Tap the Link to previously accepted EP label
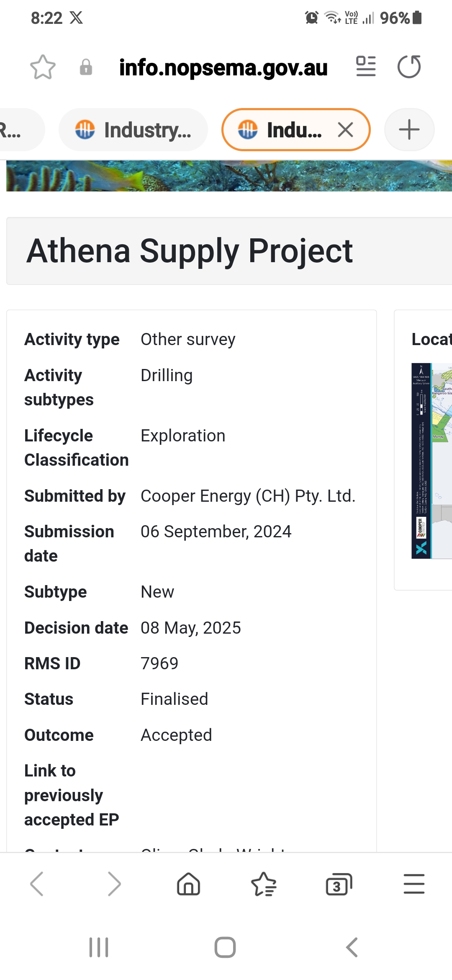 pyautogui.click(x=72, y=795)
